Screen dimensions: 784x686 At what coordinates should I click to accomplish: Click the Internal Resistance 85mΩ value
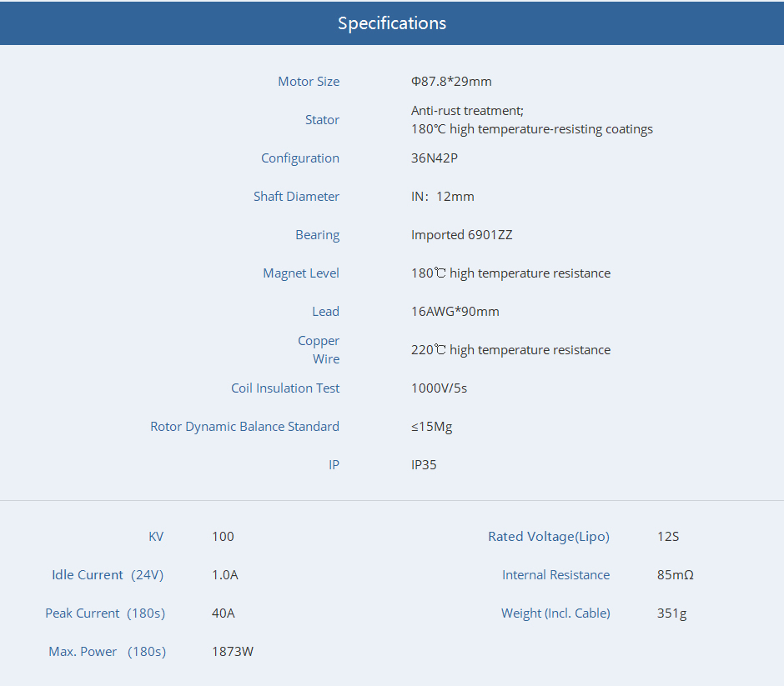[675, 575]
